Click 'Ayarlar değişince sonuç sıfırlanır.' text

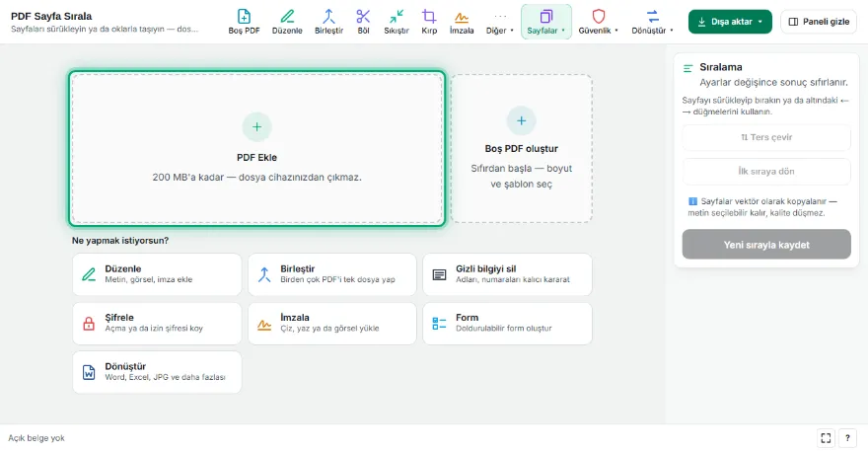point(773,83)
